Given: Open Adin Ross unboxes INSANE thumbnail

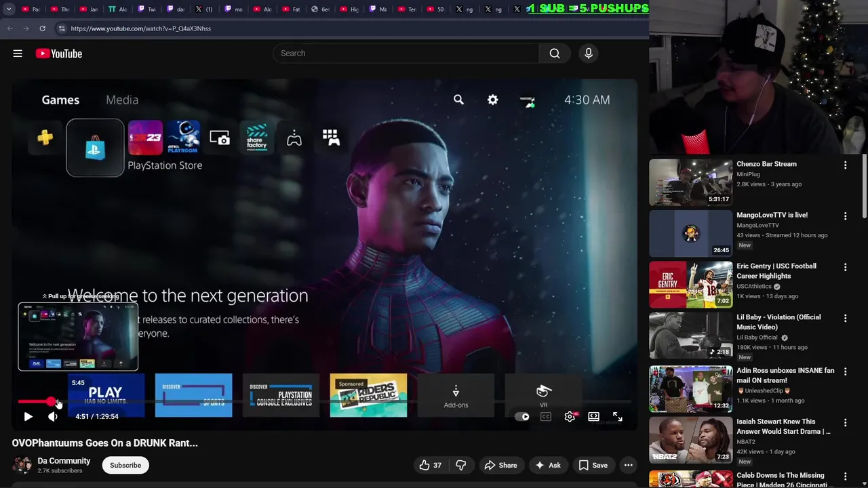Looking at the screenshot, I should coord(691,389).
